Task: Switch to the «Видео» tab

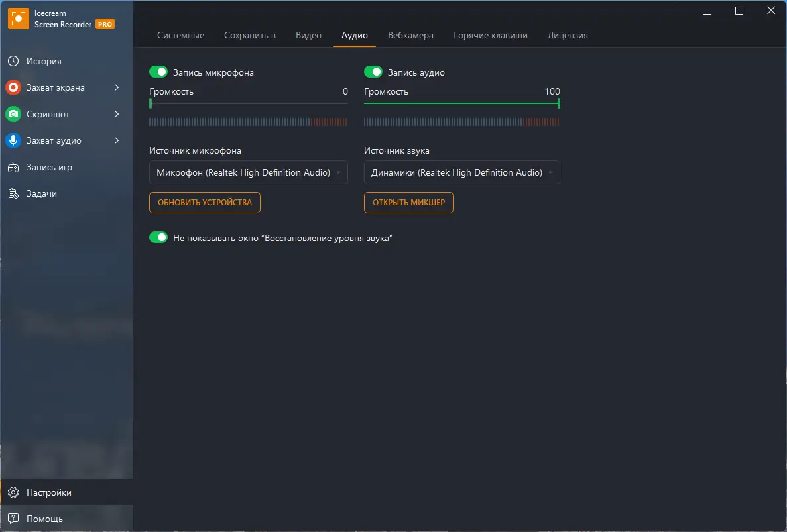Action: coord(308,35)
